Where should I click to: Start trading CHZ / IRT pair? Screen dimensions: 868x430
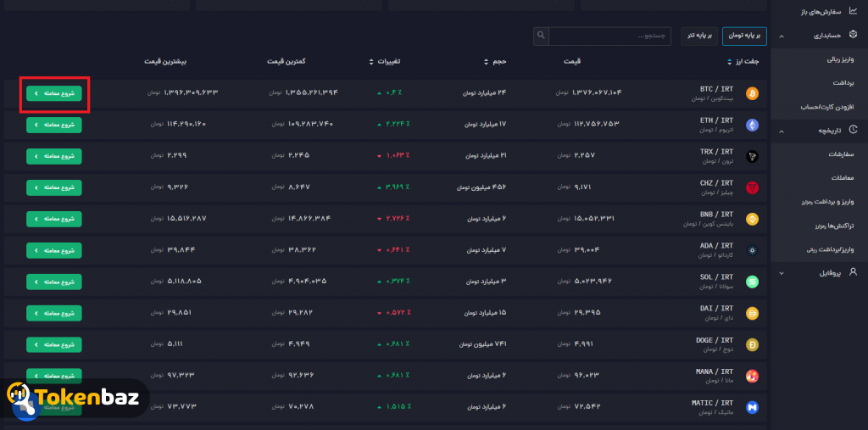[x=53, y=187]
